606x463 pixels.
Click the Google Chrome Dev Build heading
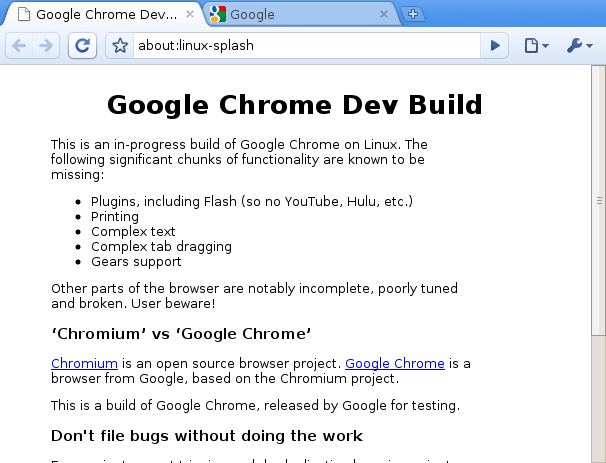pyautogui.click(x=295, y=105)
